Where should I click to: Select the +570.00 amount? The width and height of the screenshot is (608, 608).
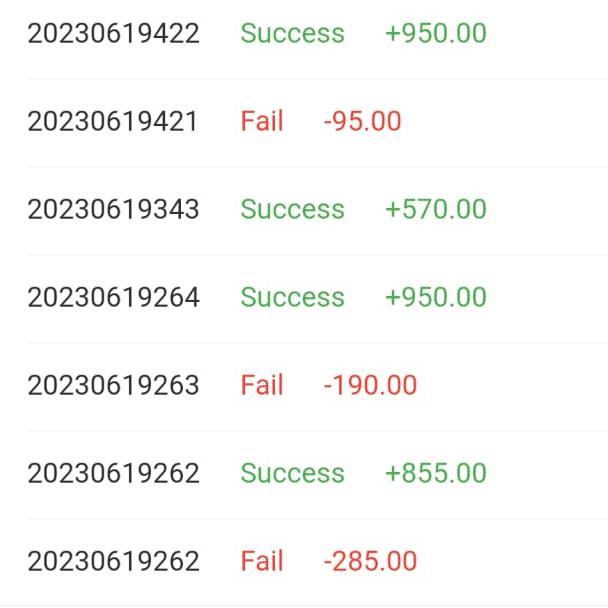tap(435, 209)
